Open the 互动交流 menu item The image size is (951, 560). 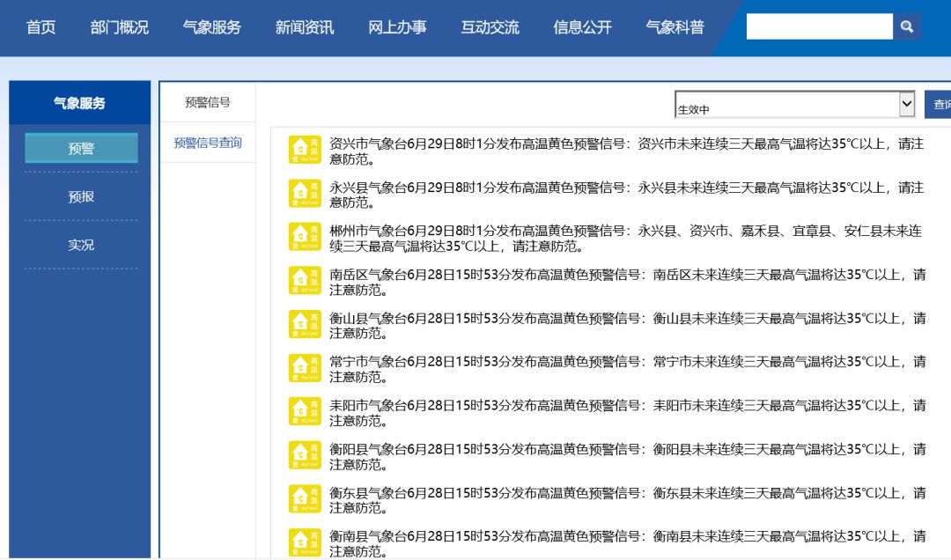click(490, 27)
